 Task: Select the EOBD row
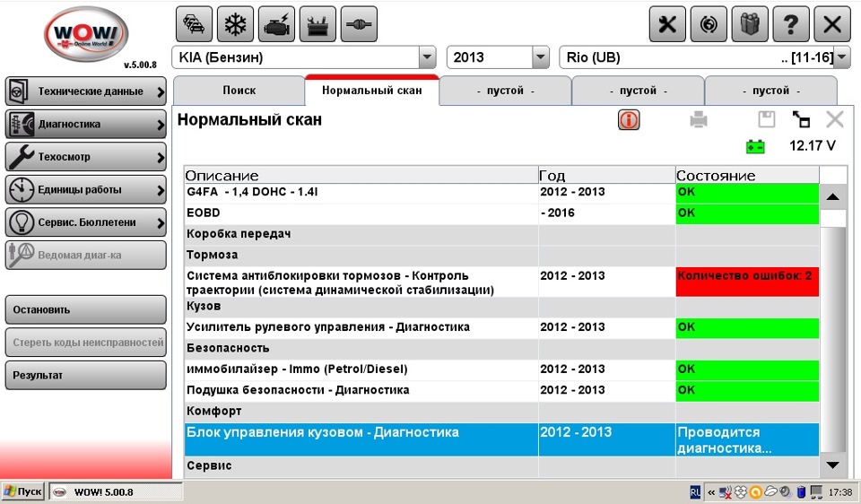[x=501, y=213]
